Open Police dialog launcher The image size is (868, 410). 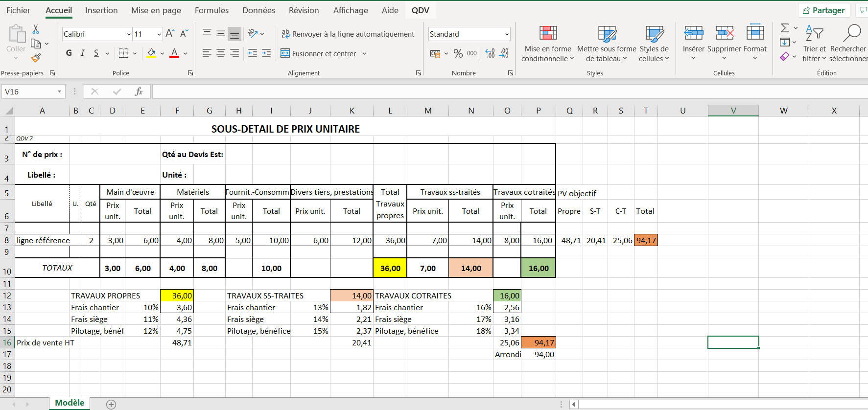(x=190, y=73)
